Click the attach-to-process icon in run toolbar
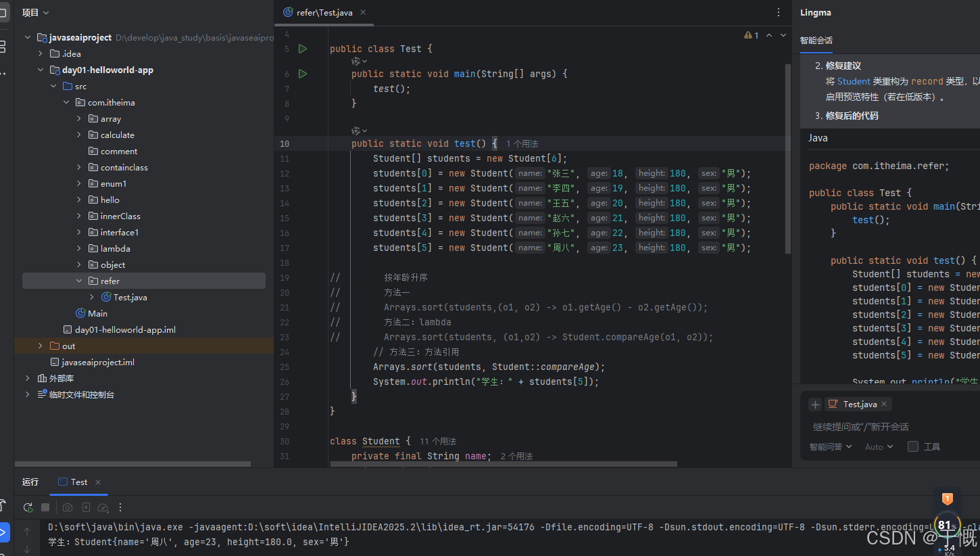Image resolution: width=980 pixels, height=556 pixels. [84, 507]
